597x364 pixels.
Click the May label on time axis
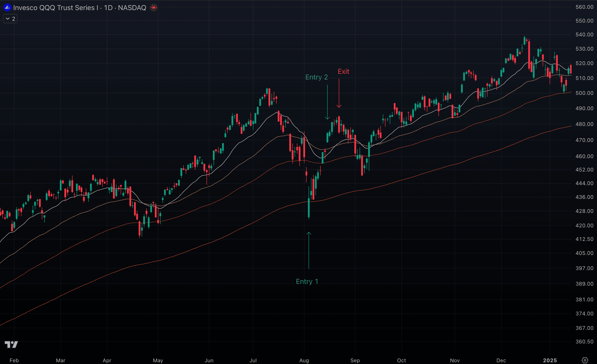coord(158,360)
